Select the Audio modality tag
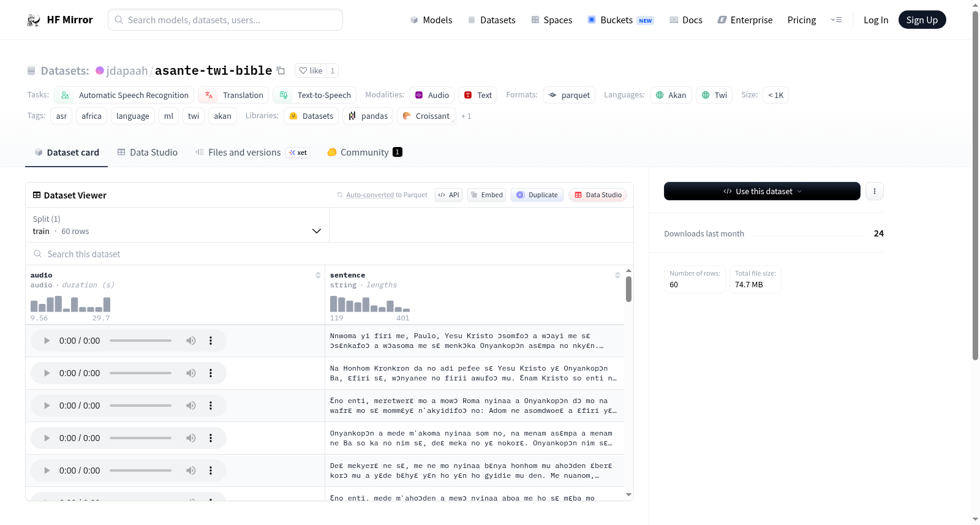The image size is (980, 525). (432, 95)
